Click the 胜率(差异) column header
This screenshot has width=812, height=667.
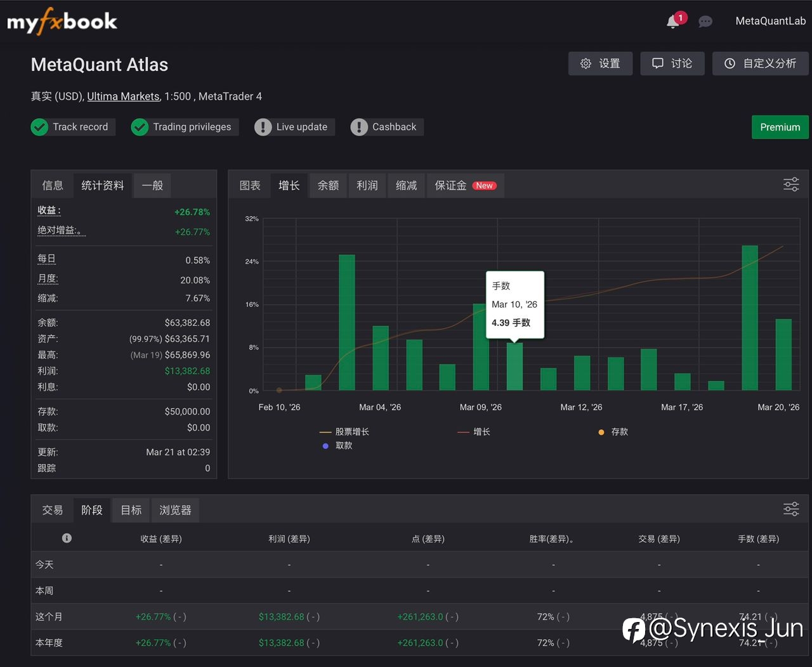(x=552, y=539)
